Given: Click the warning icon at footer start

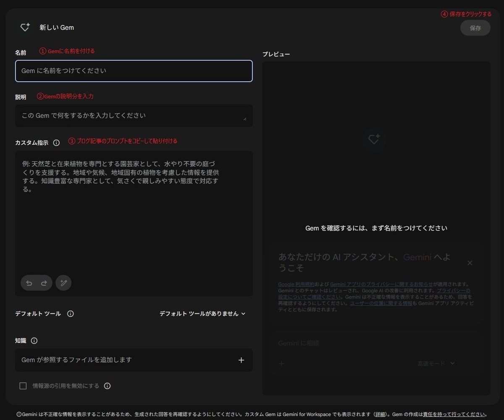Looking at the screenshot, I should [x=18, y=414].
